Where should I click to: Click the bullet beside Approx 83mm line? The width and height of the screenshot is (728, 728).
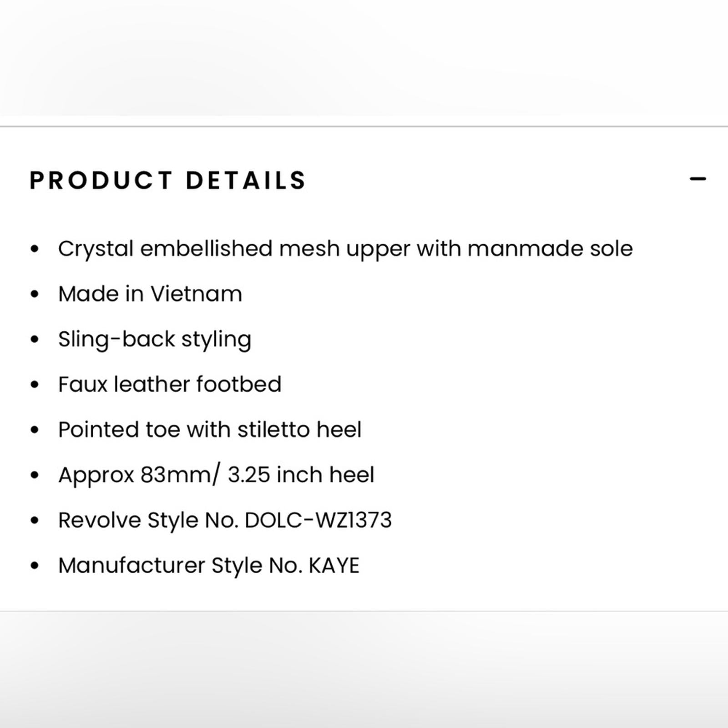(x=35, y=475)
